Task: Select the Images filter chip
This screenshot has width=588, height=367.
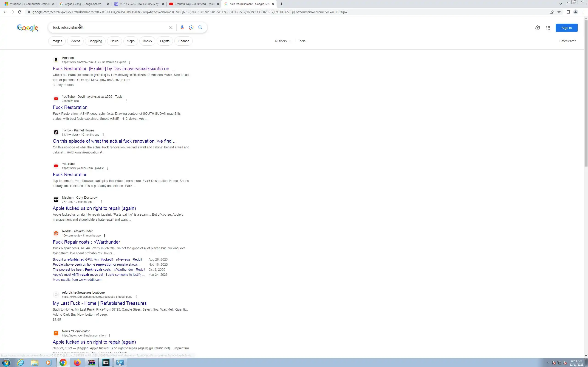Action: [57, 41]
